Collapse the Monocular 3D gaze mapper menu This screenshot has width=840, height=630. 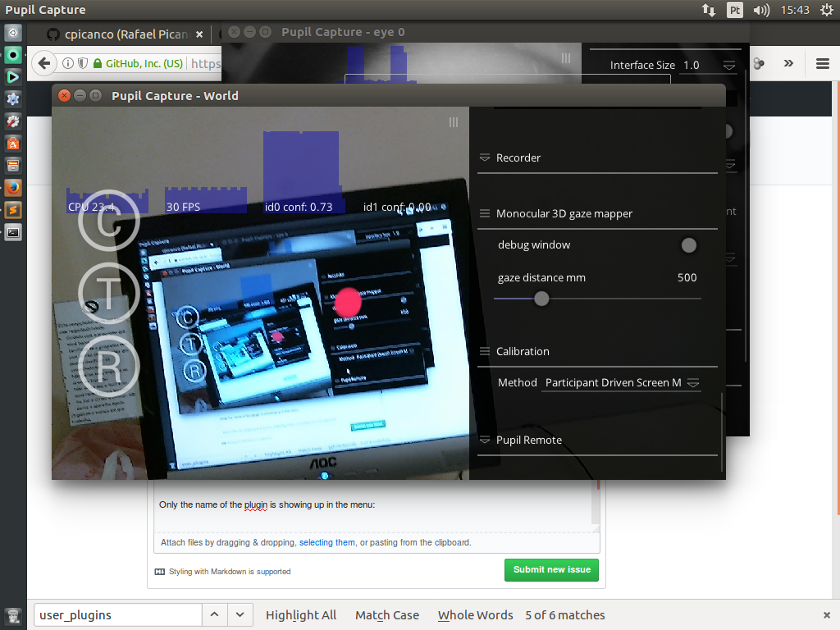[484, 213]
